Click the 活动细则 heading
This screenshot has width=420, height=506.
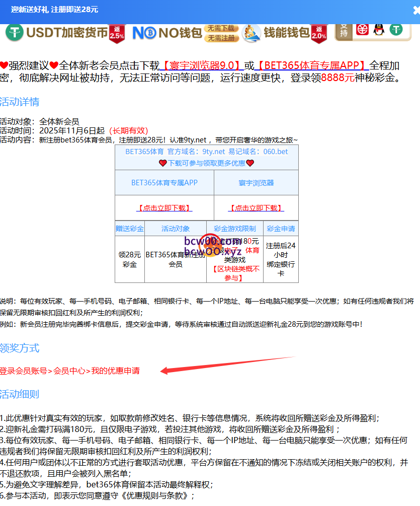[20, 394]
